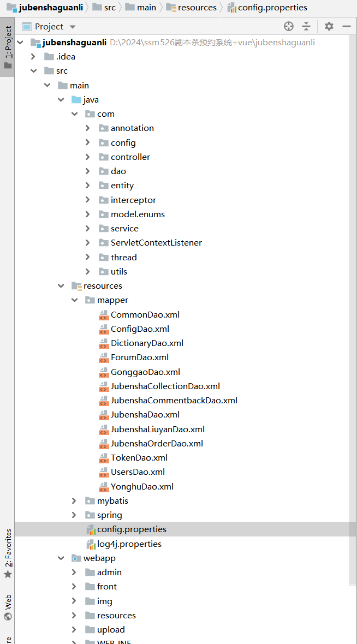Hide the Project tool window

tap(346, 26)
